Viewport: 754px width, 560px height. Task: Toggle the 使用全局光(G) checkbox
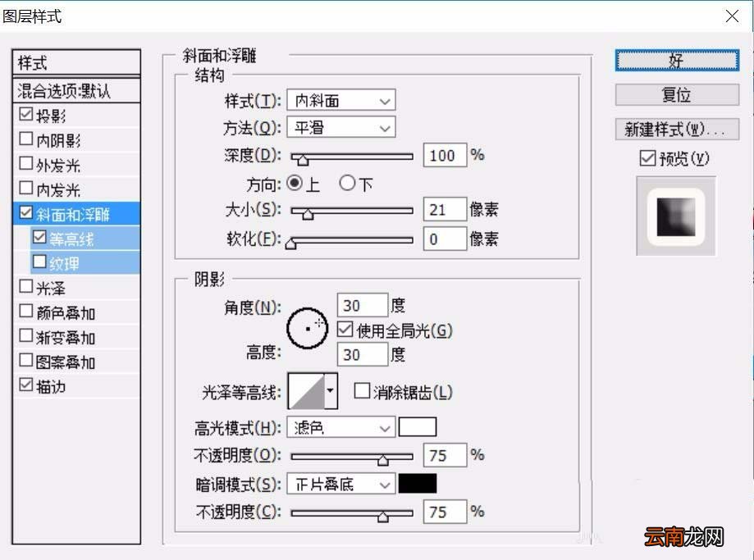coord(345,330)
